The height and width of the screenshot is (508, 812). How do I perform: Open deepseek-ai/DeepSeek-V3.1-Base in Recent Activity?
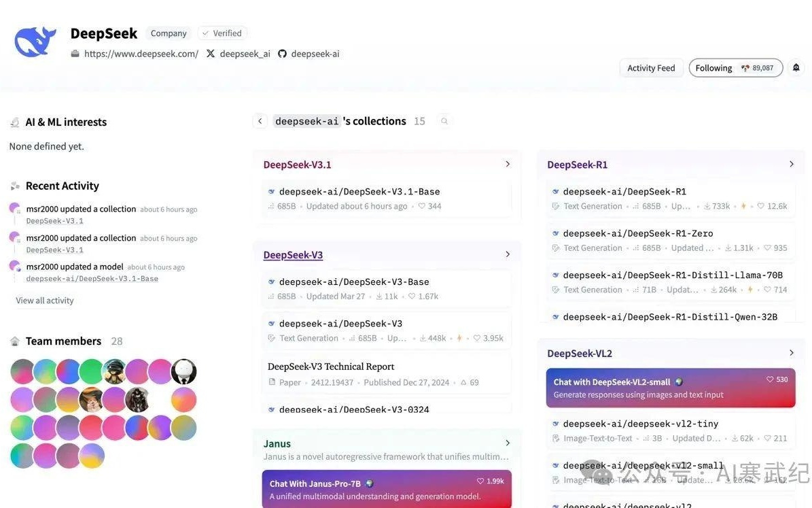click(x=92, y=279)
